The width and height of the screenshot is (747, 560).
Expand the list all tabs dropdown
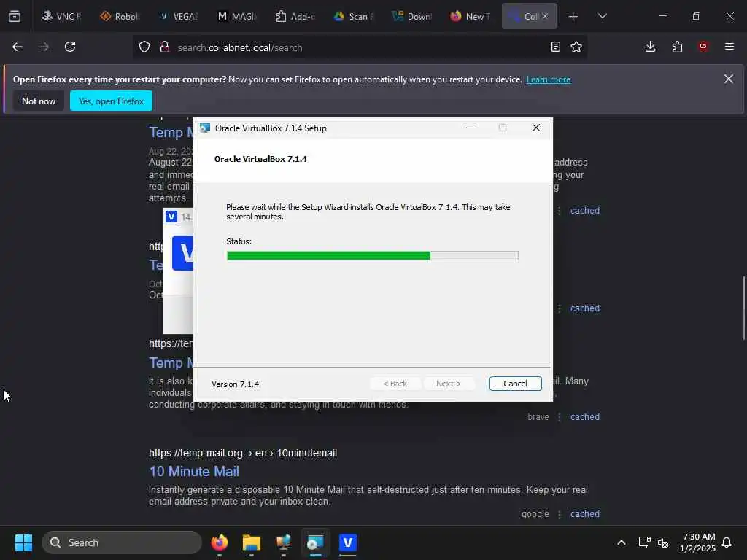click(x=602, y=16)
